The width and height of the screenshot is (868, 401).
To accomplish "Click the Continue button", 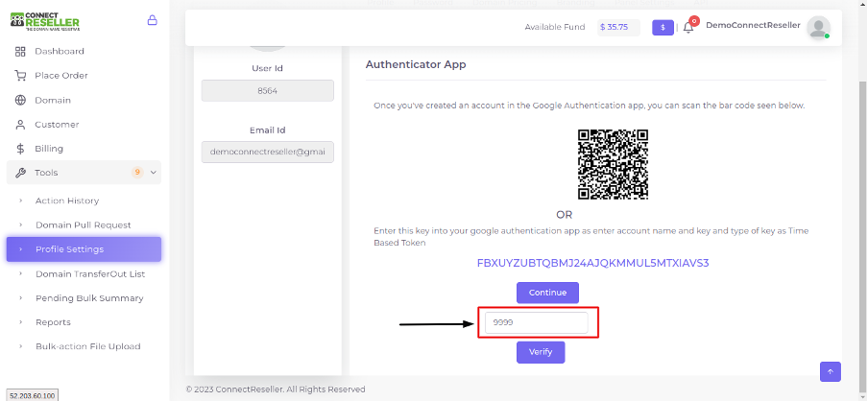I will point(547,293).
